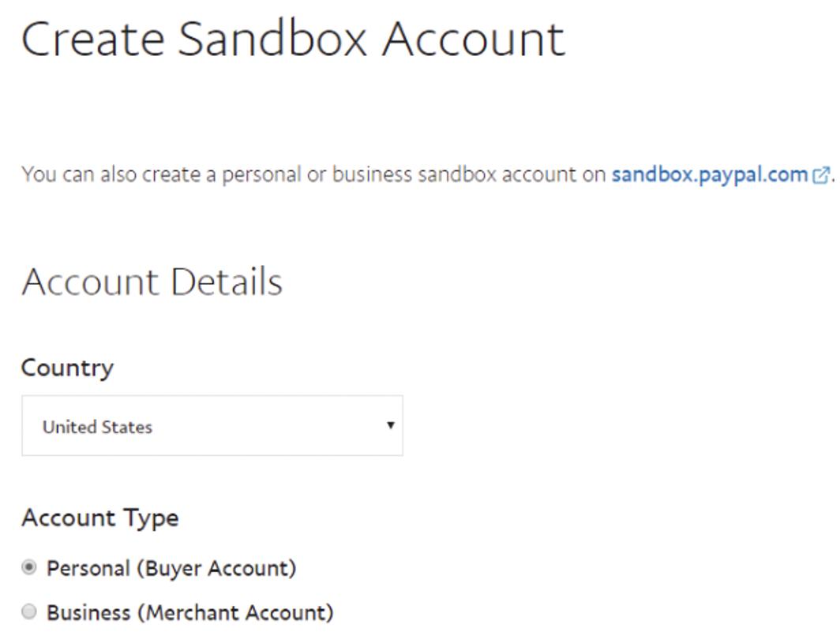840x639 pixels.
Task: Click the 'You can also create' description sentence
Action: coord(316,174)
